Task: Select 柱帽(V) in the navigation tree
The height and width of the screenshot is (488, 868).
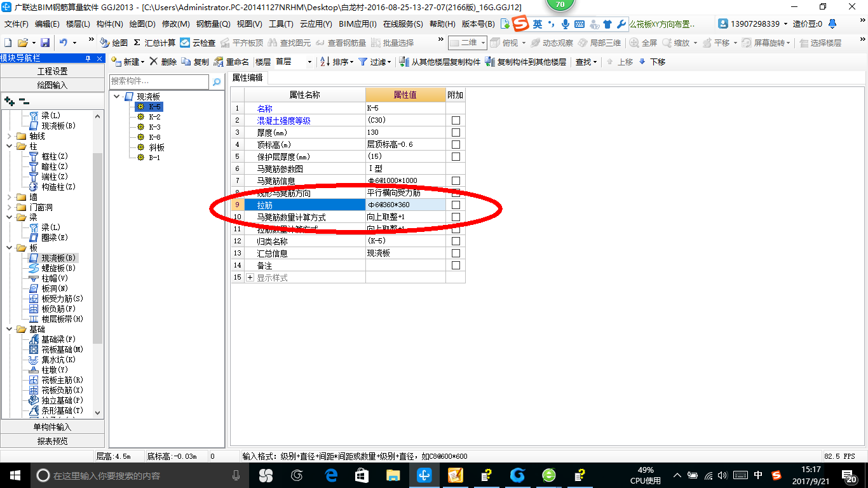Action: tap(55, 278)
